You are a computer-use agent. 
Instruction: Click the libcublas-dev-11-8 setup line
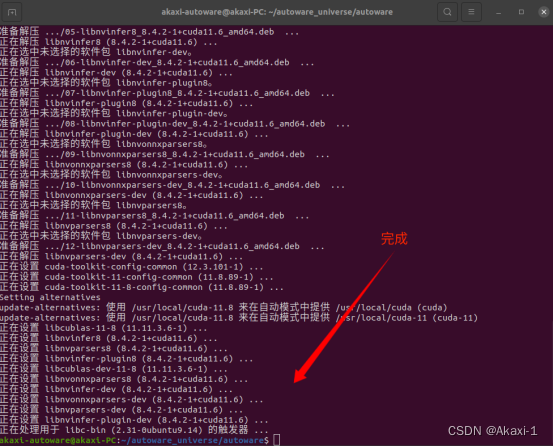point(114,369)
